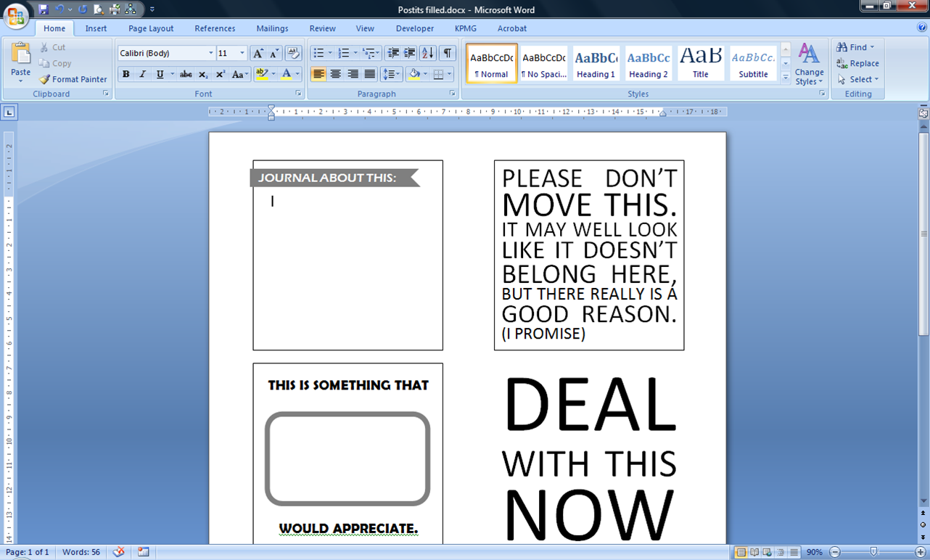Align text to the right
Viewport: 930px width, 560px height.
pos(353,74)
